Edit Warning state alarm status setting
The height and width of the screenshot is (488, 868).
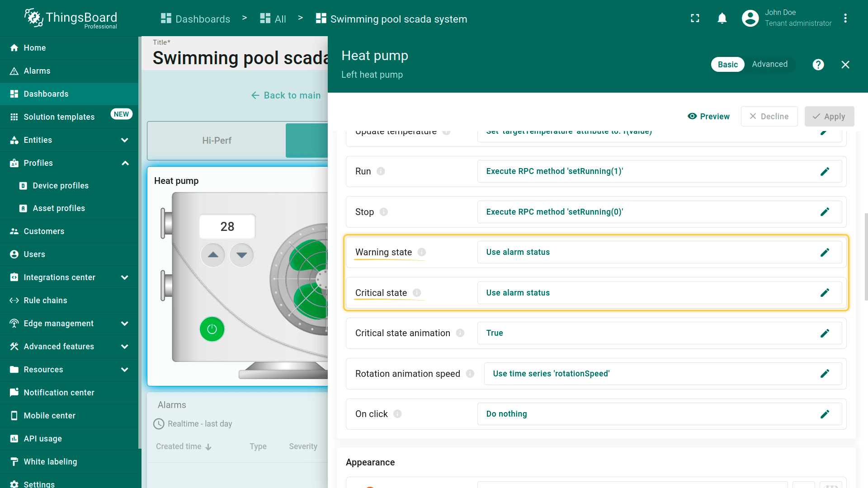825,252
